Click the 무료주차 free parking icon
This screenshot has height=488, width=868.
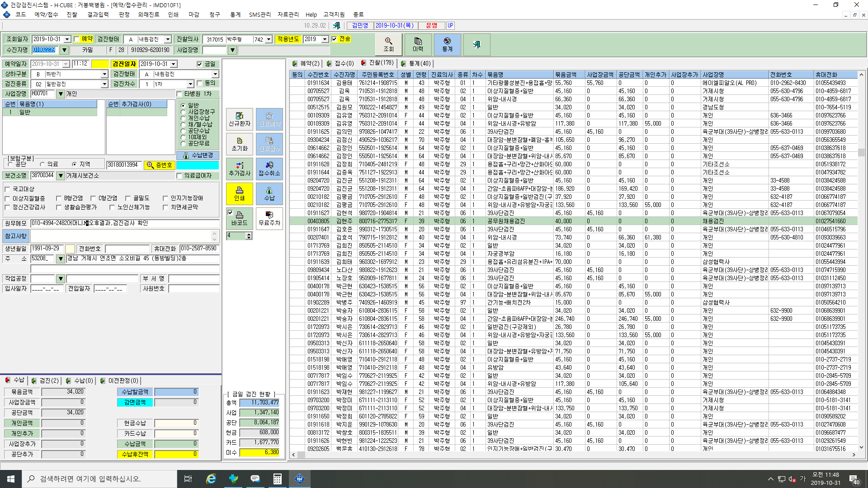point(269,219)
